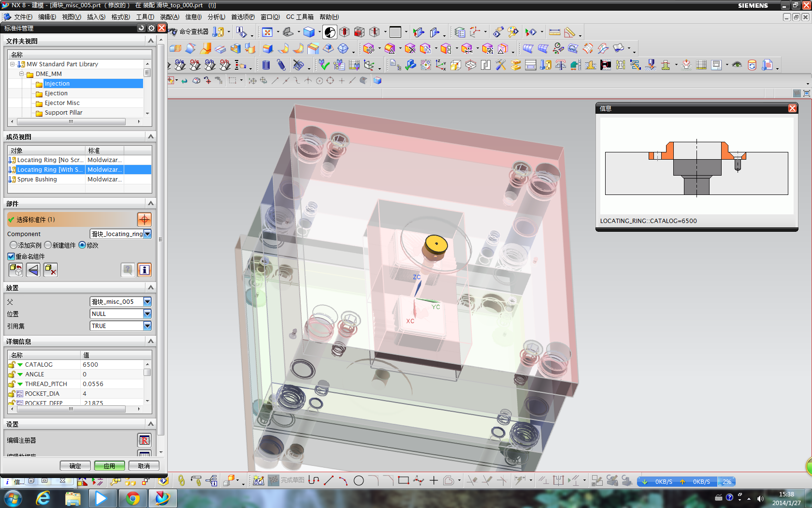Screen dimensions: 812x508
Task: Click the point plus tool in bottom toolbar
Action: (434, 480)
